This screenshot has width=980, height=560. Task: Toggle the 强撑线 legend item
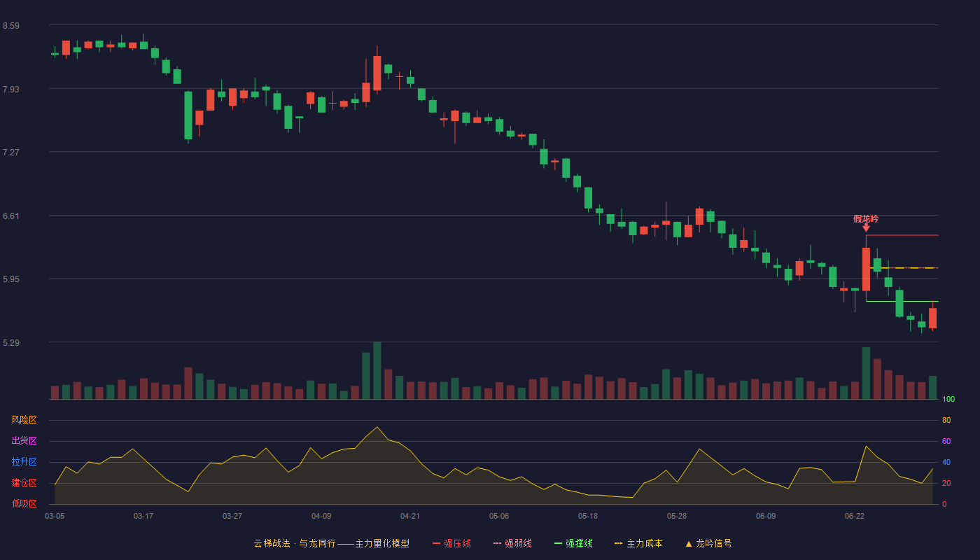[x=573, y=543]
